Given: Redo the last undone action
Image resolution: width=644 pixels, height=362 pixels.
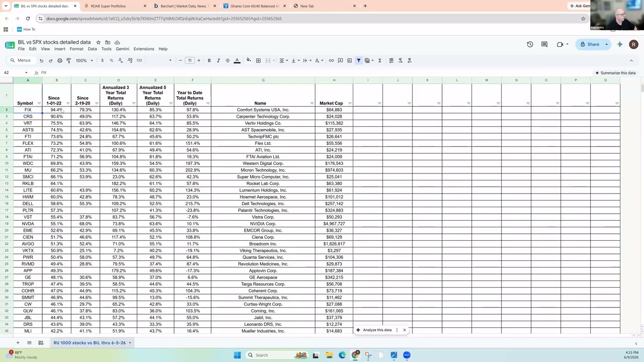Looking at the screenshot, I should [50, 60].
